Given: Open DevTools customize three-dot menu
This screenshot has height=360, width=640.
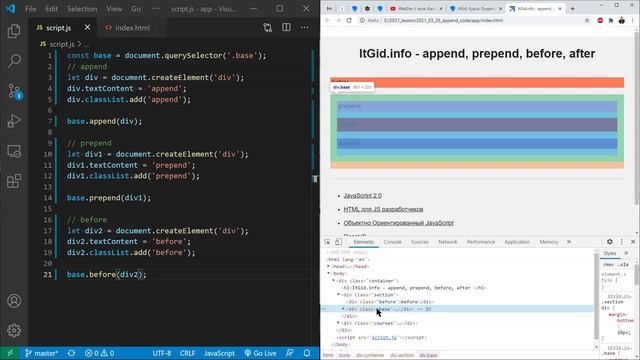Looking at the screenshot, I should click(x=622, y=242).
